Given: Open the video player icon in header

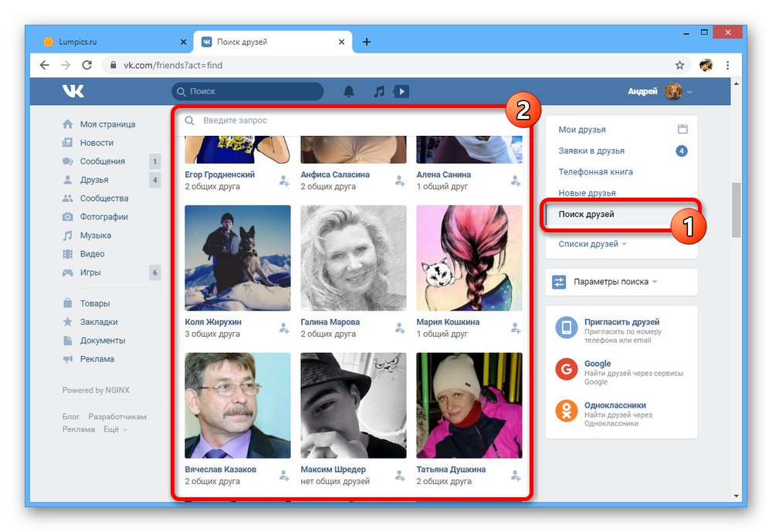Looking at the screenshot, I should coord(401,91).
